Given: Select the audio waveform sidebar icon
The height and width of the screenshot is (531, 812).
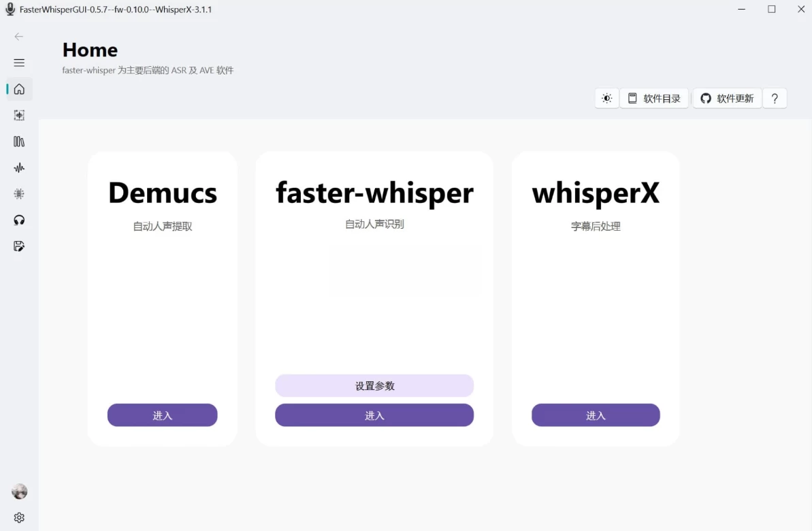Looking at the screenshot, I should [19, 167].
